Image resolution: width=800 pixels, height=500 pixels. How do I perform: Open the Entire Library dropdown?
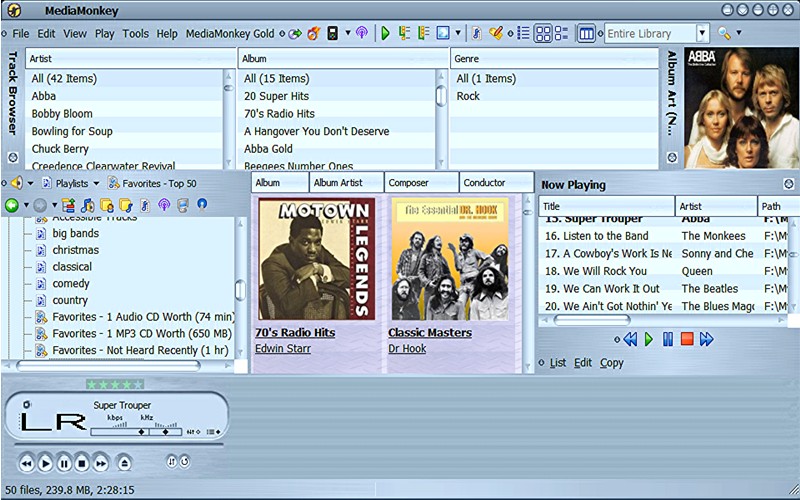tap(703, 33)
